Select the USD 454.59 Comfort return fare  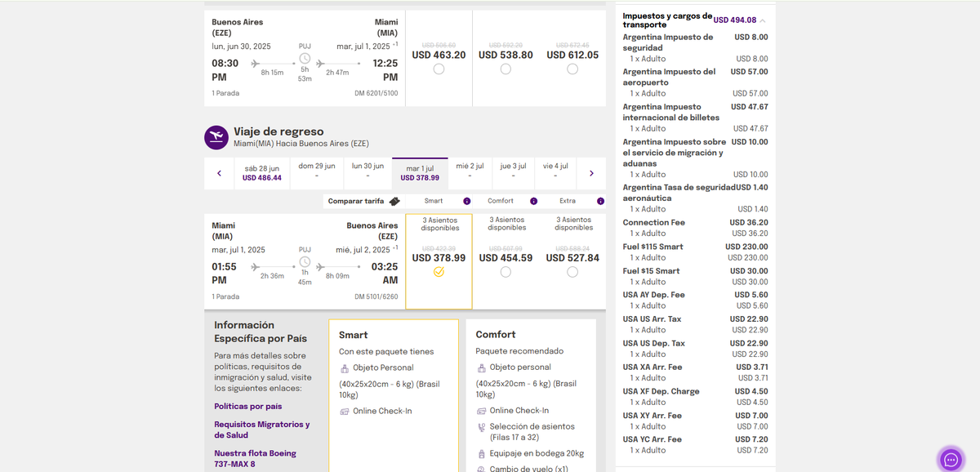[x=506, y=272]
